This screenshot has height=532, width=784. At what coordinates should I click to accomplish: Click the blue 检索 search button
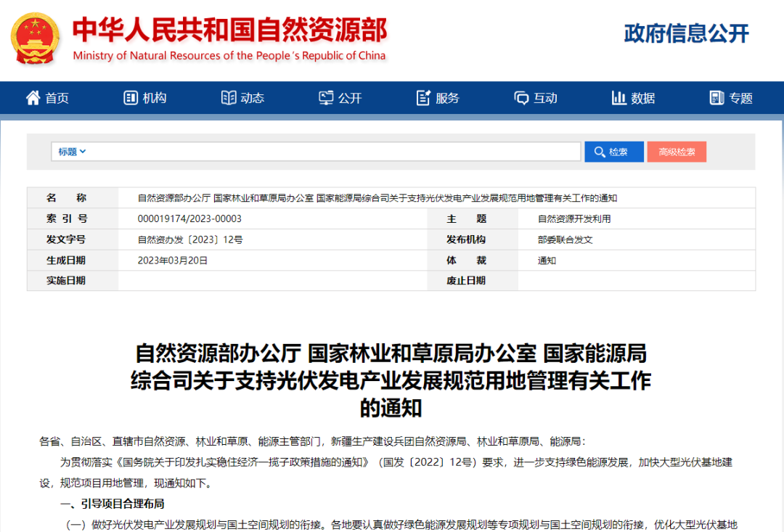(x=614, y=152)
